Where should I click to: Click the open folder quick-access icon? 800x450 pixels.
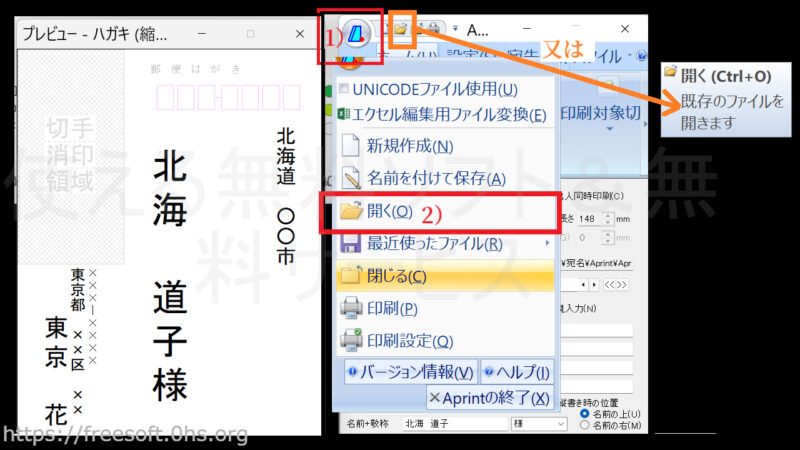(x=403, y=29)
